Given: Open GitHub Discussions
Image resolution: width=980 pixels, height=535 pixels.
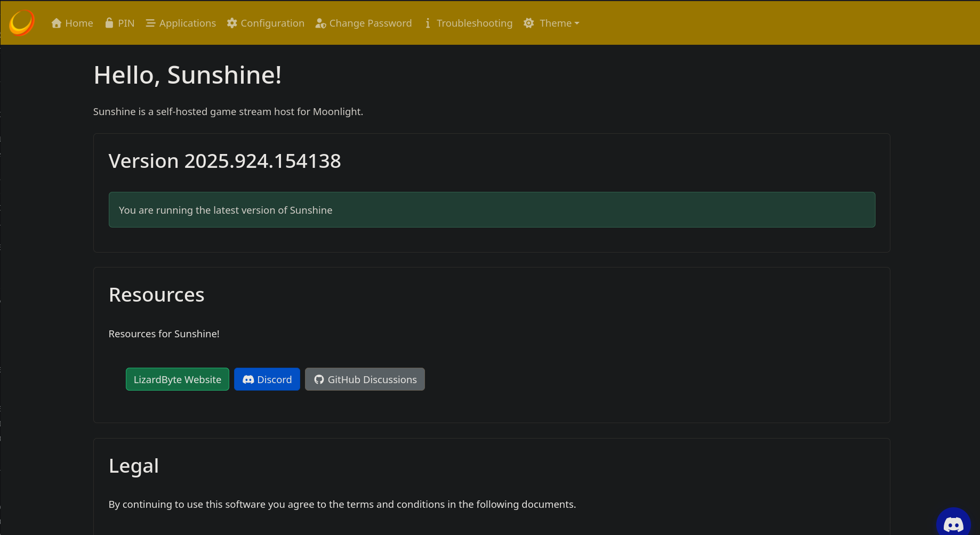Looking at the screenshot, I should [365, 379].
